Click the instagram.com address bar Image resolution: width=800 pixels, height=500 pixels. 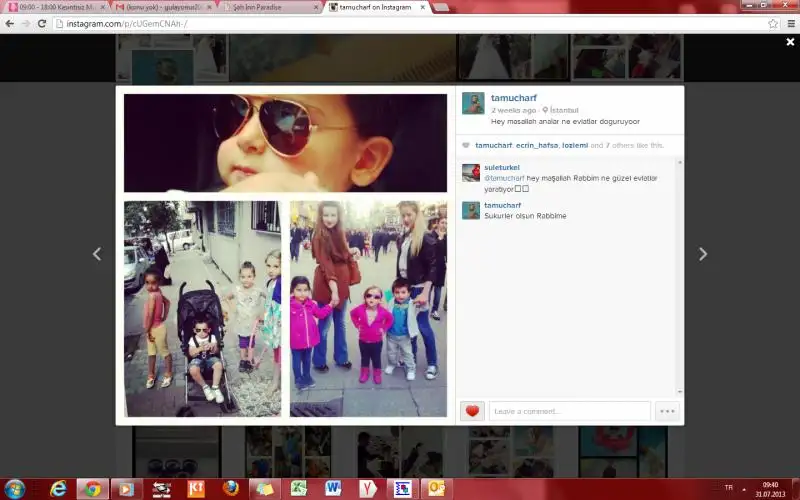408,23
